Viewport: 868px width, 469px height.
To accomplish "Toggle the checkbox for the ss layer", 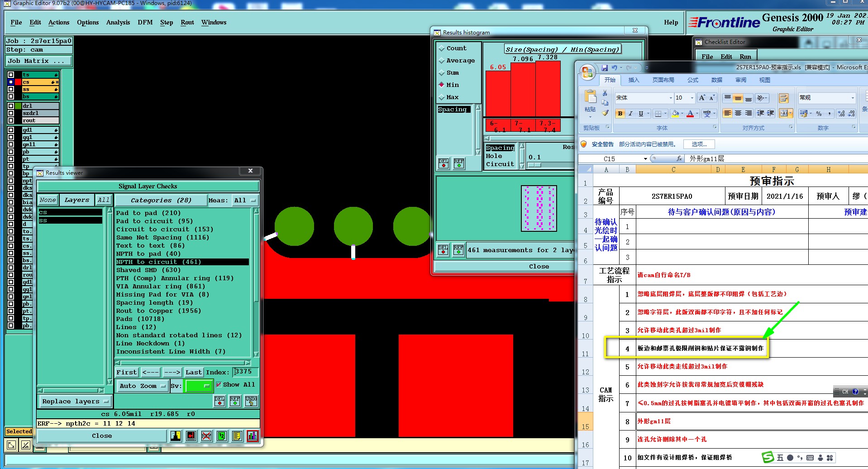I will (x=11, y=89).
